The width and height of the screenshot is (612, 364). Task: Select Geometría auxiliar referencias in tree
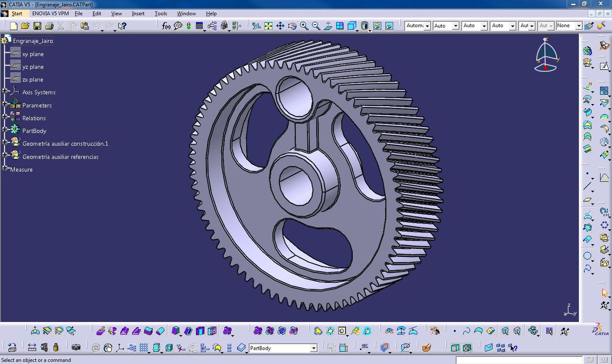tap(60, 157)
